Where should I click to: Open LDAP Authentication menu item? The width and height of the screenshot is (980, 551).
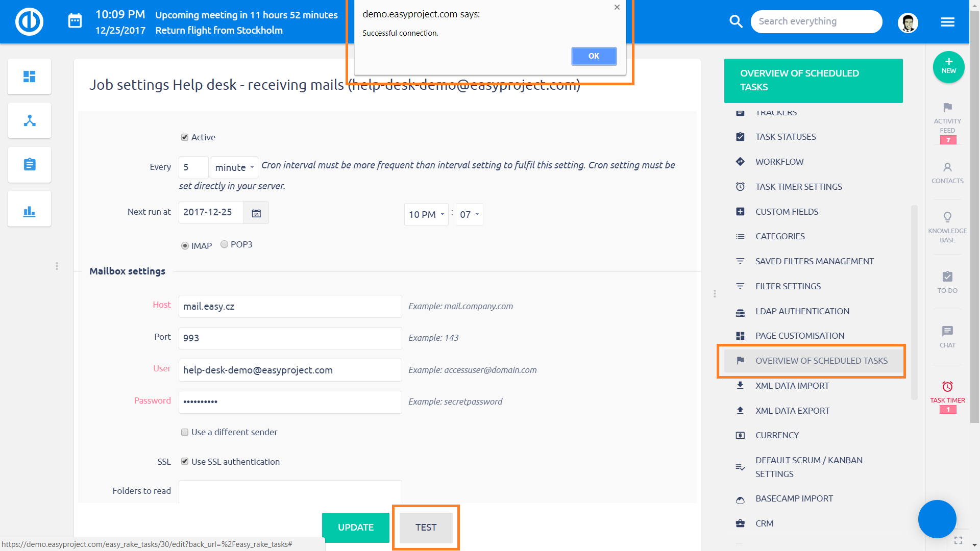point(802,311)
